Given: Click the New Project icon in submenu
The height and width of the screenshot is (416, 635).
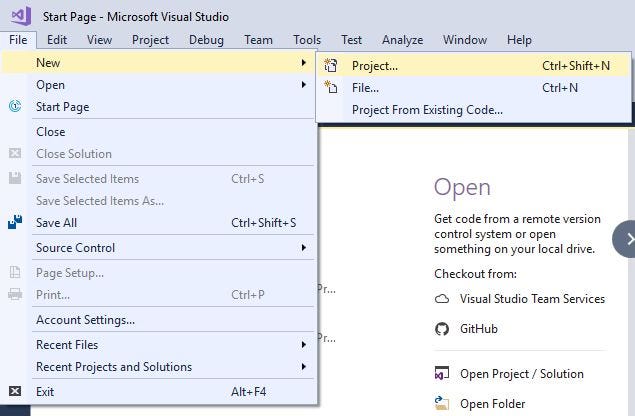Looking at the screenshot, I should (x=330, y=65).
